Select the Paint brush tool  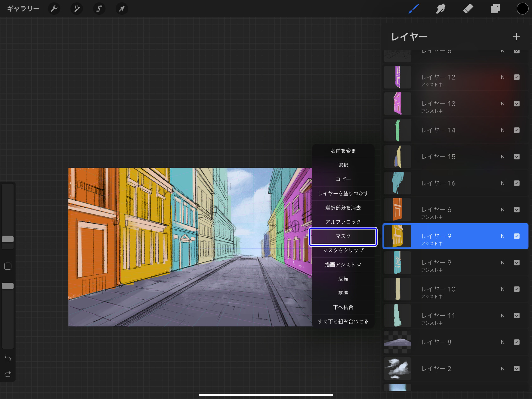413,9
